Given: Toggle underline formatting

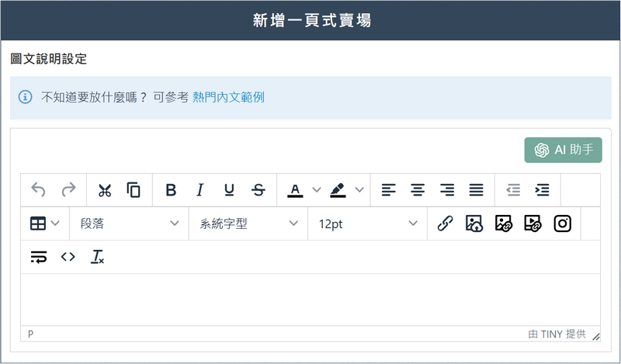Looking at the screenshot, I should click(x=229, y=190).
